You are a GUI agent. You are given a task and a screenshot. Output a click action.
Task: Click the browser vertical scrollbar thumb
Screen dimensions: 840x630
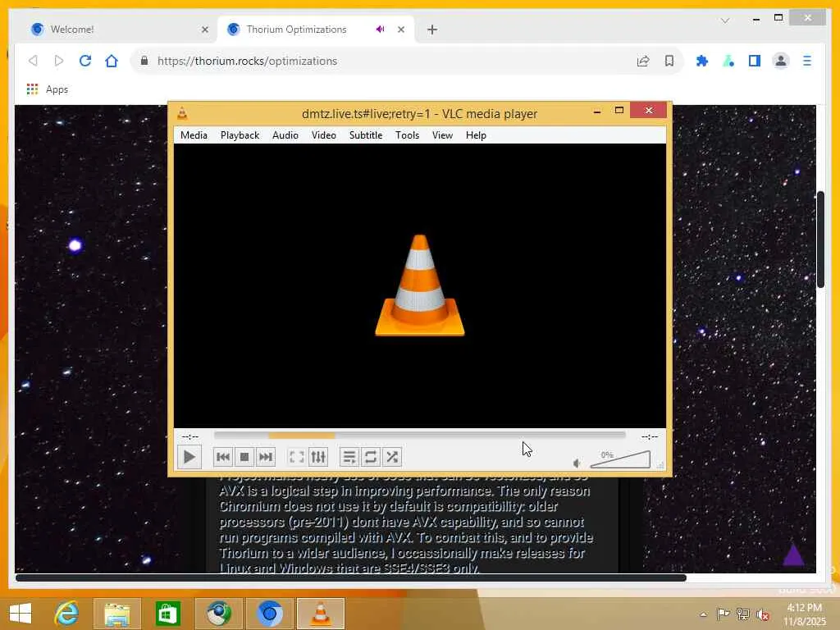pyautogui.click(x=820, y=239)
